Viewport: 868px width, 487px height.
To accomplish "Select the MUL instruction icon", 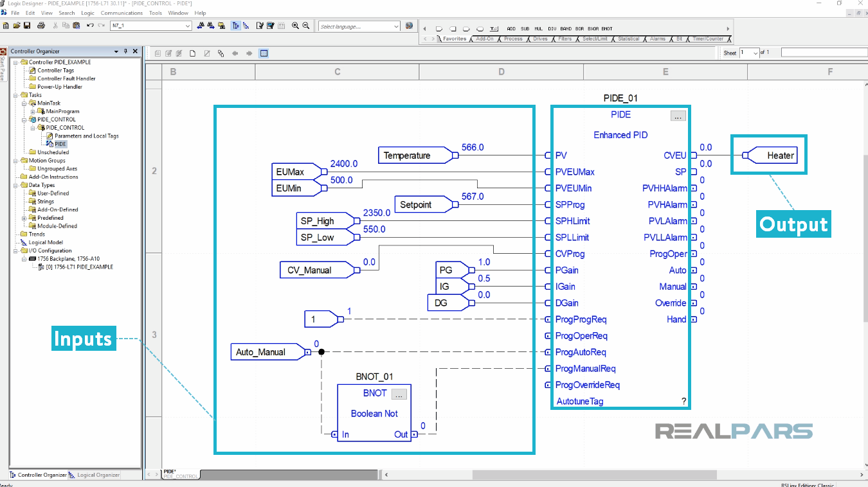I will tap(538, 28).
